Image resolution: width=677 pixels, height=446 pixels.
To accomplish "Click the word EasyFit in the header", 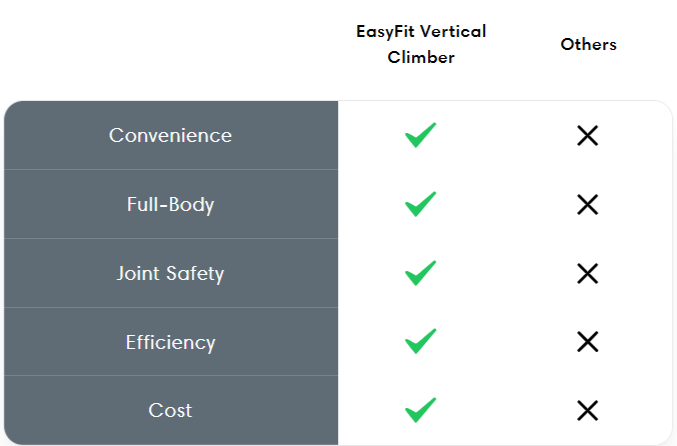I will pyautogui.click(x=386, y=32).
